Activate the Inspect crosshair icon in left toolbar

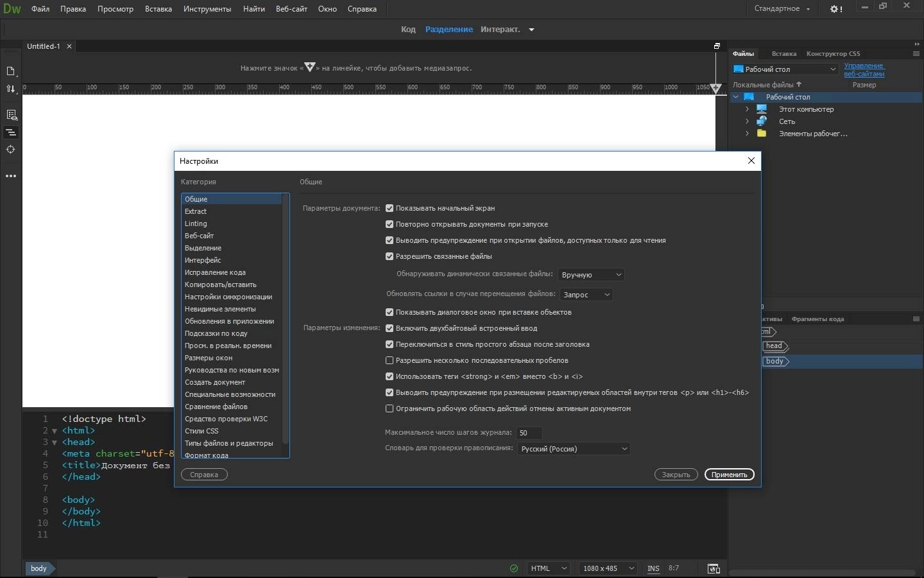tap(11, 150)
